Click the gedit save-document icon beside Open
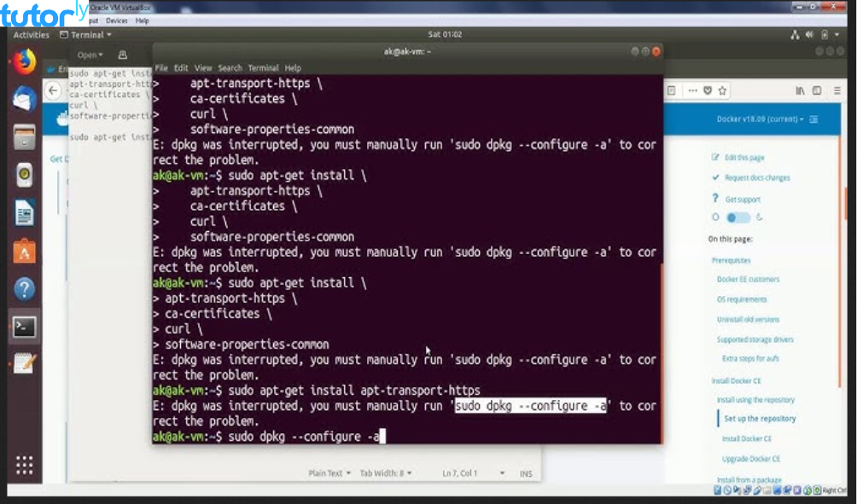The height and width of the screenshot is (504, 857). [x=122, y=55]
